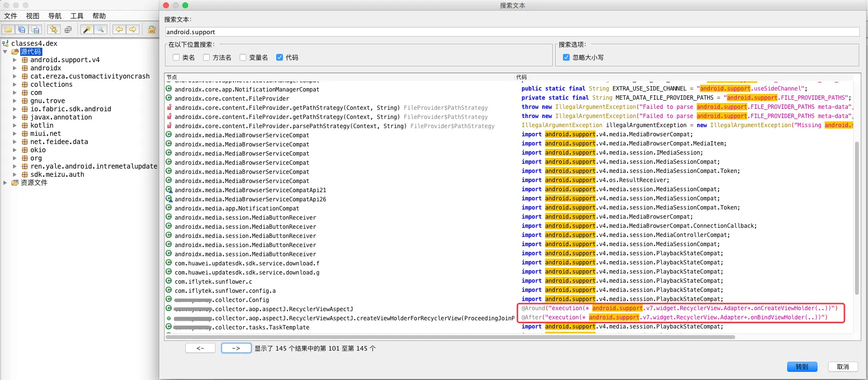Click the class icon beside com.iflytek.sunflower.c
Image resolution: width=868 pixels, height=380 pixels.
click(x=169, y=281)
